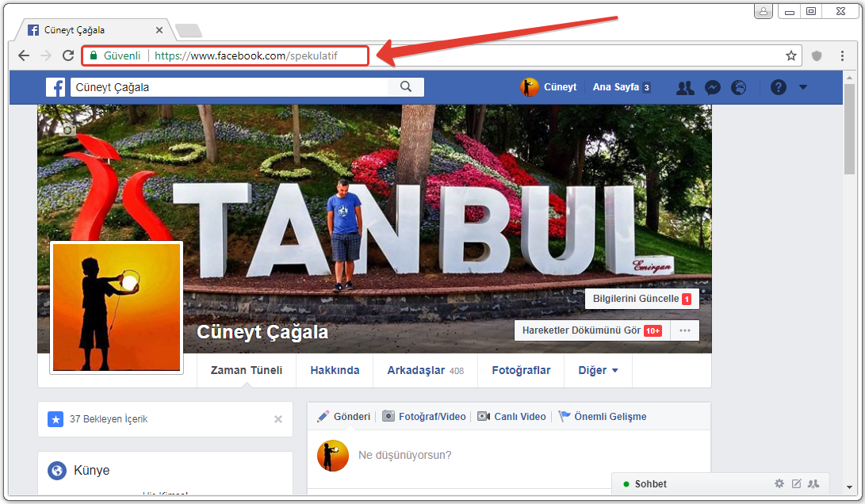The width and height of the screenshot is (865, 504).
Task: Open chat settings gear icon
Action: click(x=779, y=483)
